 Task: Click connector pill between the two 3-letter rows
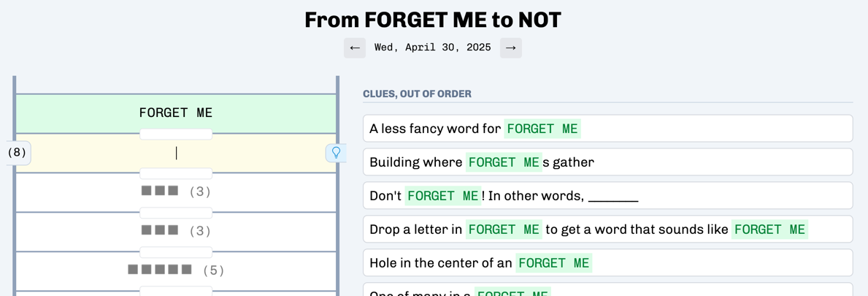176,213
